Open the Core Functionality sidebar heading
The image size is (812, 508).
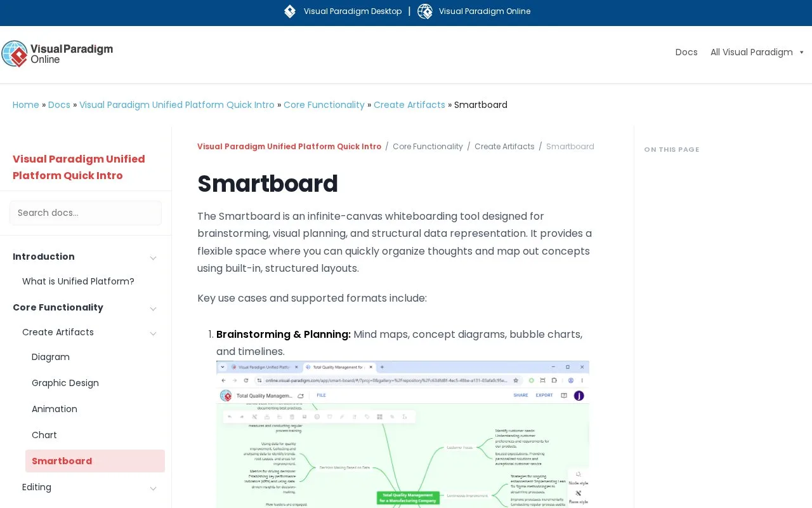(58, 307)
